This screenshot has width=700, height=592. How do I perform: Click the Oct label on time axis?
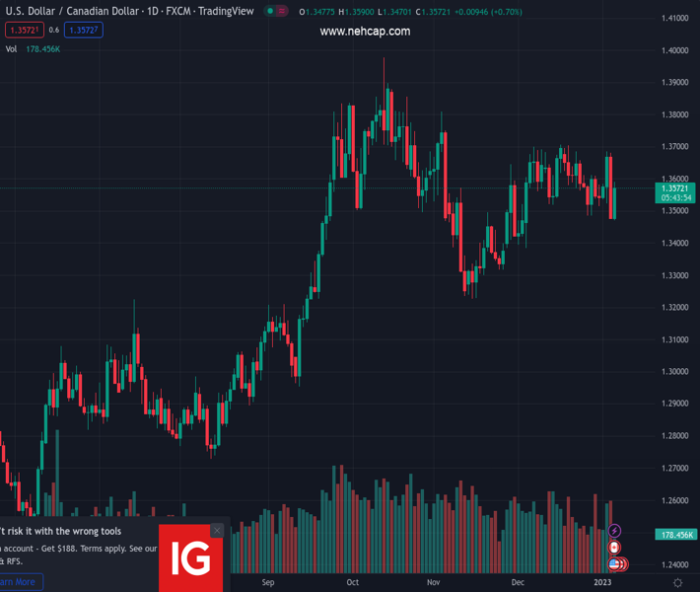[353, 582]
